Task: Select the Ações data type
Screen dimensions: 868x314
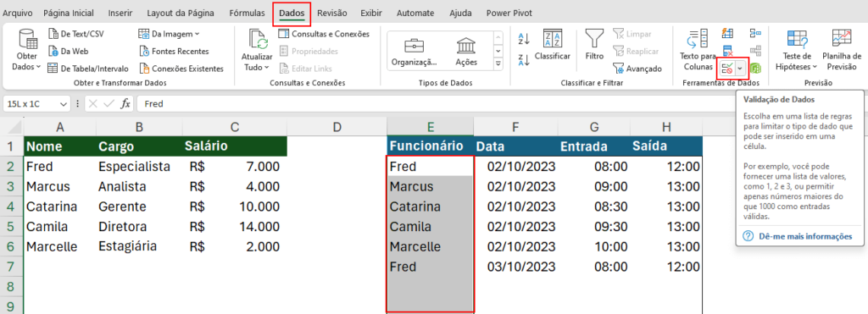Action: 466,52
